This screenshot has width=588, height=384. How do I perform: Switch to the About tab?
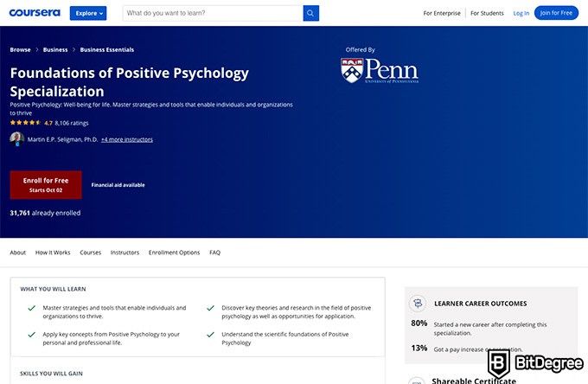click(17, 253)
